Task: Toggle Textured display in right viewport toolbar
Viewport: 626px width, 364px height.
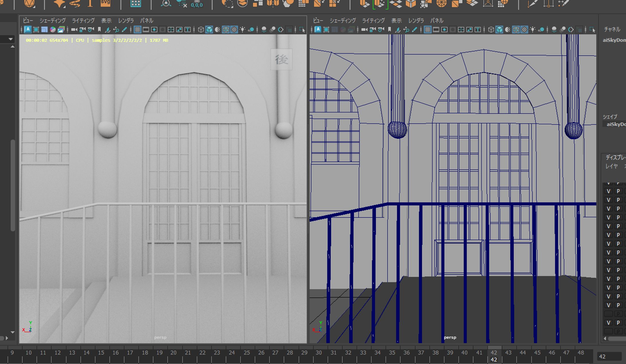Action: point(524,29)
